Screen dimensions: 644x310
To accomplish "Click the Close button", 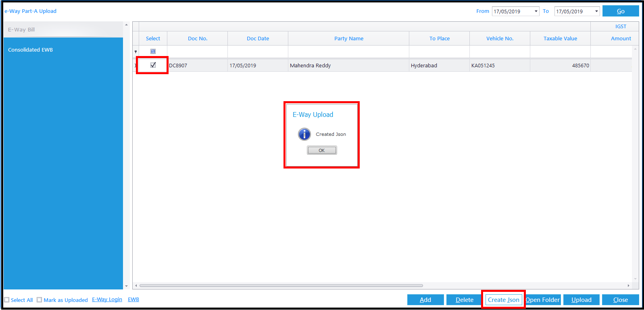I will (x=621, y=300).
